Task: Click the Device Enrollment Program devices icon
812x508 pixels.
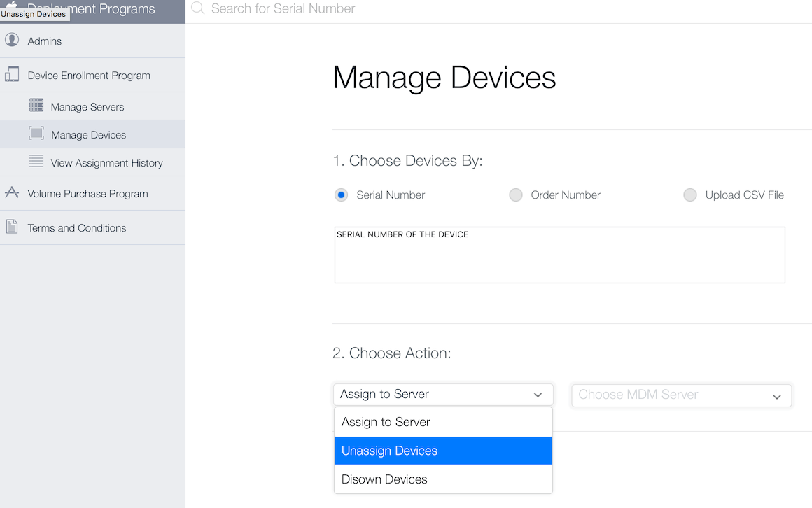Action: (12, 75)
